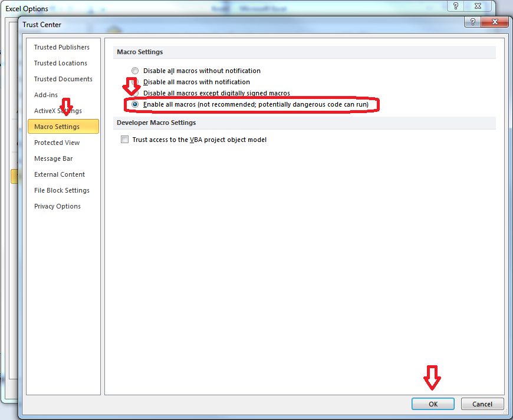513x420 pixels.
Task: Select Macro Settings in the sidebar
Action: click(63, 127)
